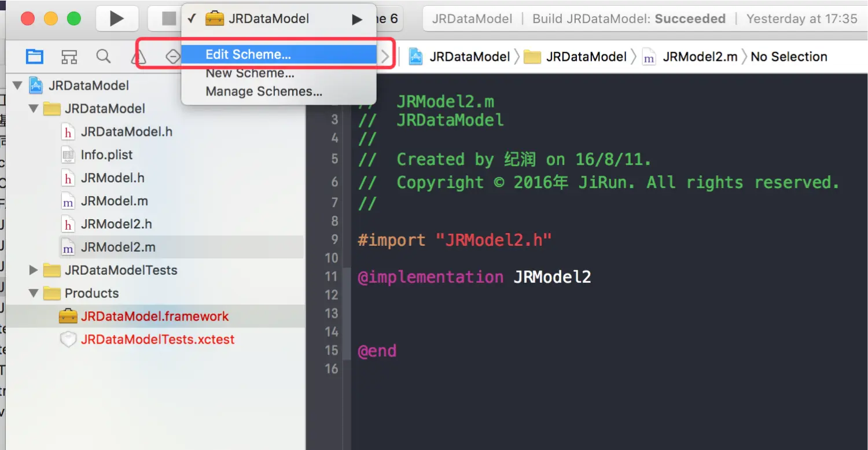
Task: Open the Project navigator folder icon
Action: (35, 56)
